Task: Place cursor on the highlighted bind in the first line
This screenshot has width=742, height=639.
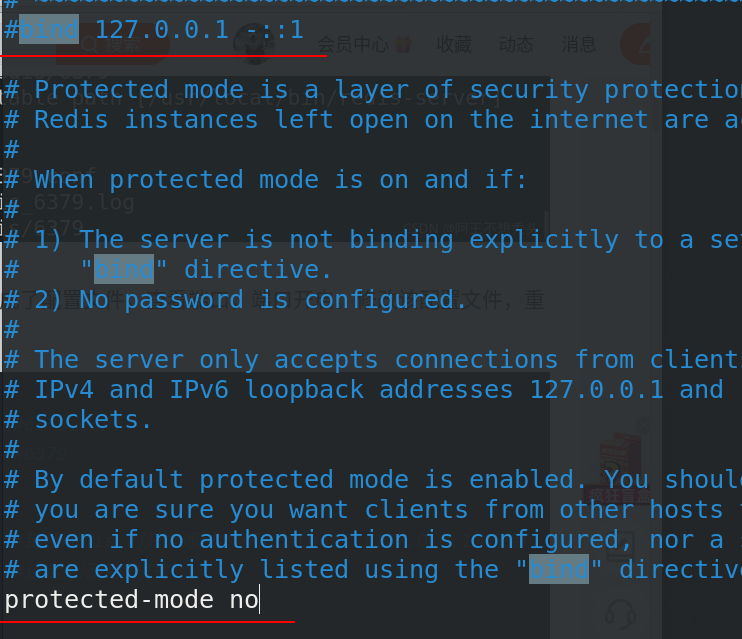Action: click(x=49, y=29)
